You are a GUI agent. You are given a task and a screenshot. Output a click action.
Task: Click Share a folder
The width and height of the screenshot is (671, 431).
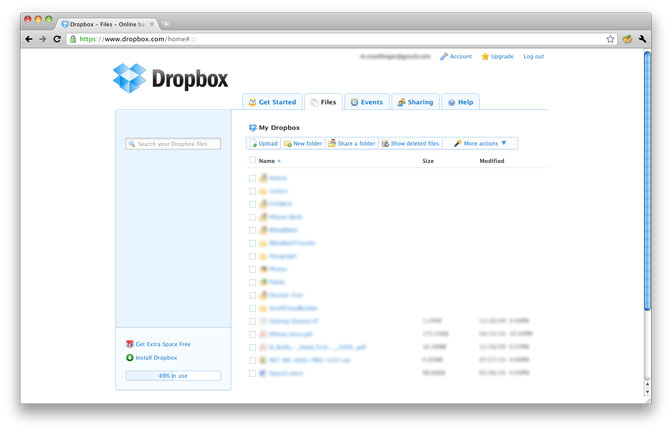pyautogui.click(x=352, y=143)
